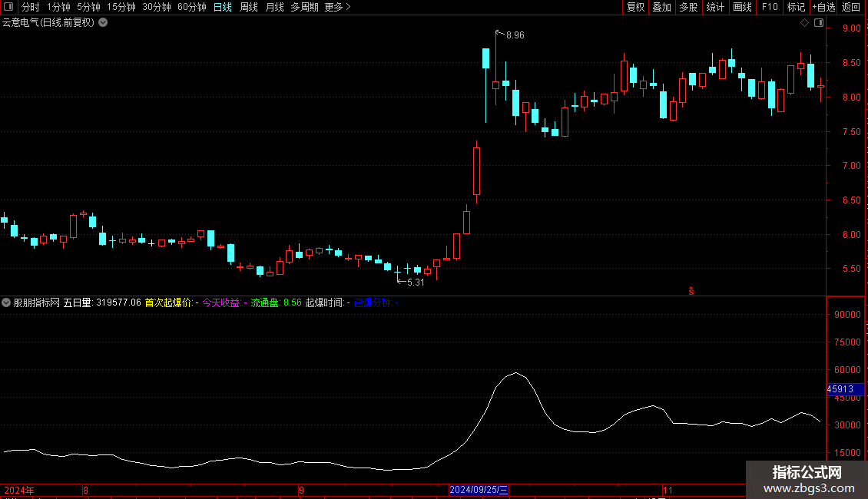Click the 标记 mark button

[796, 7]
